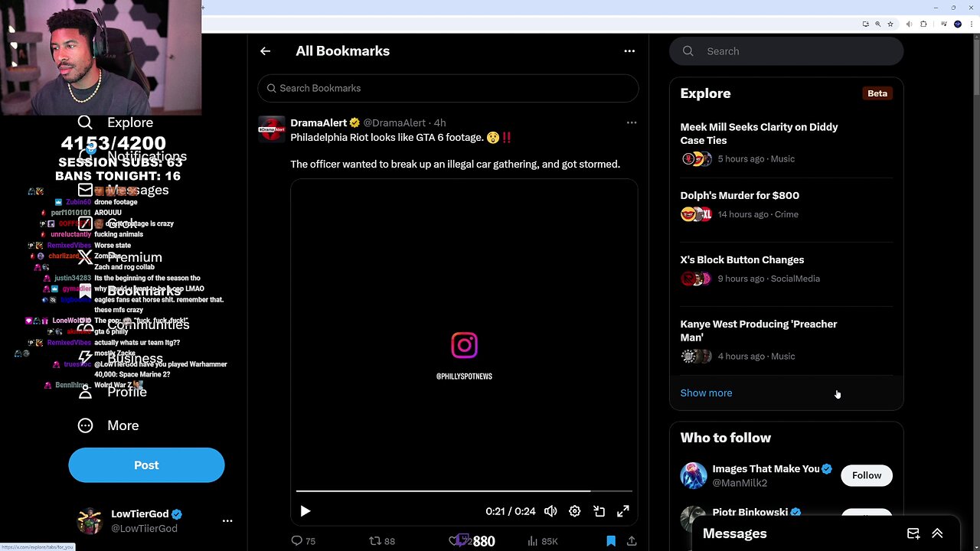Image resolution: width=980 pixels, height=551 pixels.
Task: Play the Philadelphia riot video
Action: [x=305, y=511]
